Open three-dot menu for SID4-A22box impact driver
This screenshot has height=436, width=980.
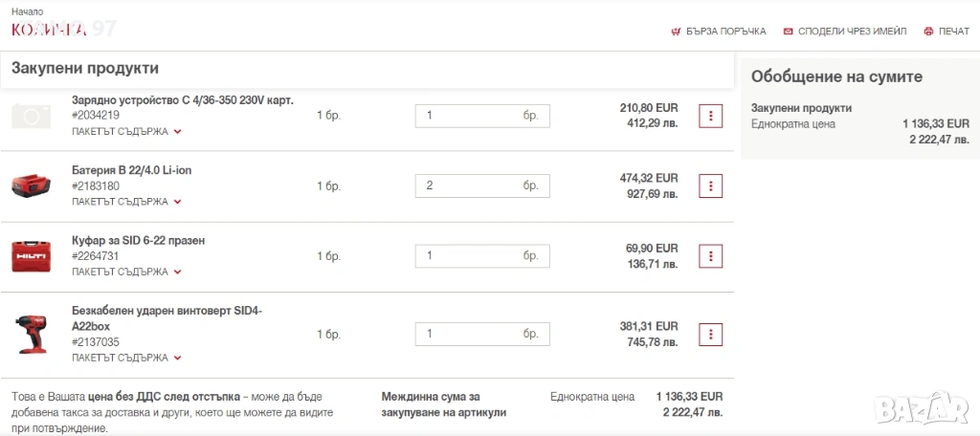(710, 334)
